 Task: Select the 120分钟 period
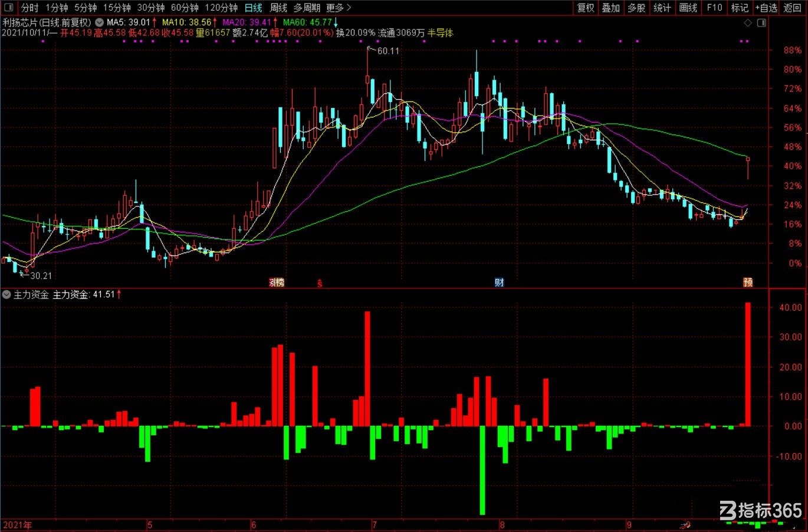tap(221, 8)
